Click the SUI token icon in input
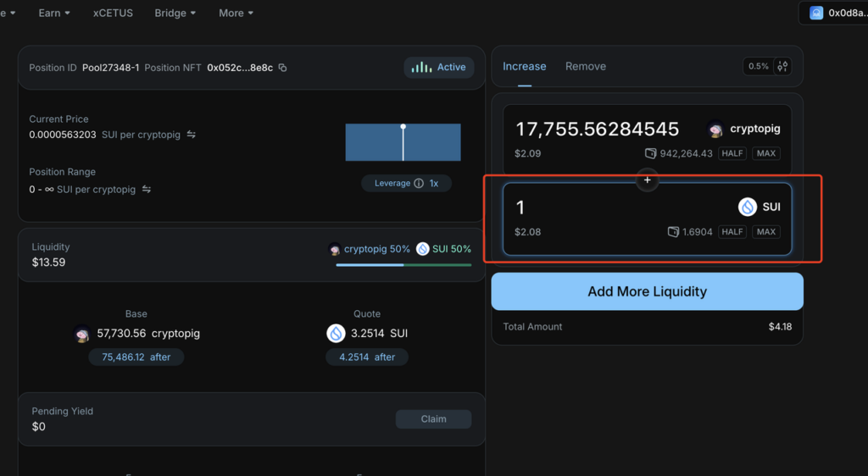 [x=748, y=207]
